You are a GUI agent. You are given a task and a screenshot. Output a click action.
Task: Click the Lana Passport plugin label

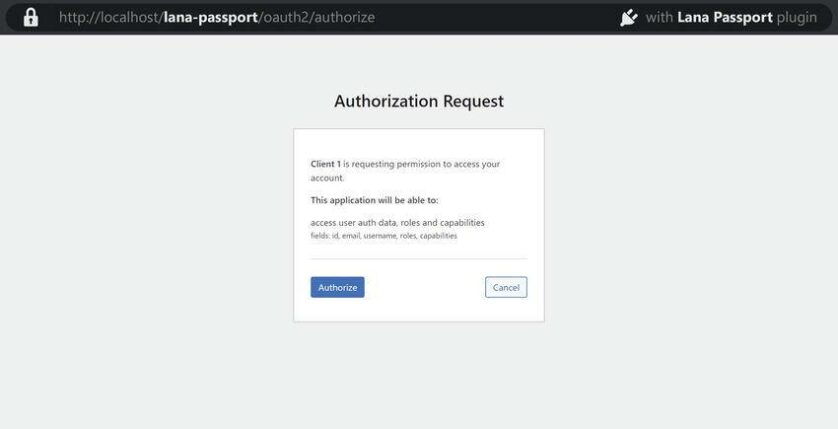pos(725,18)
